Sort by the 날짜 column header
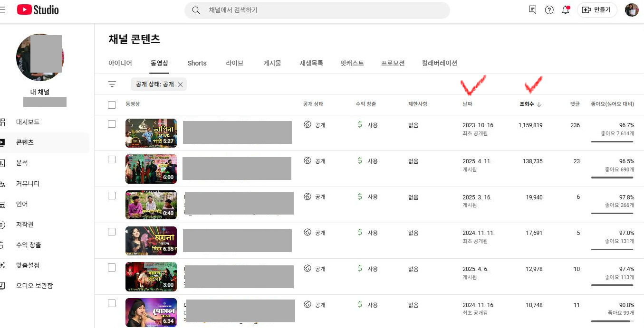644x328 pixels. (467, 104)
